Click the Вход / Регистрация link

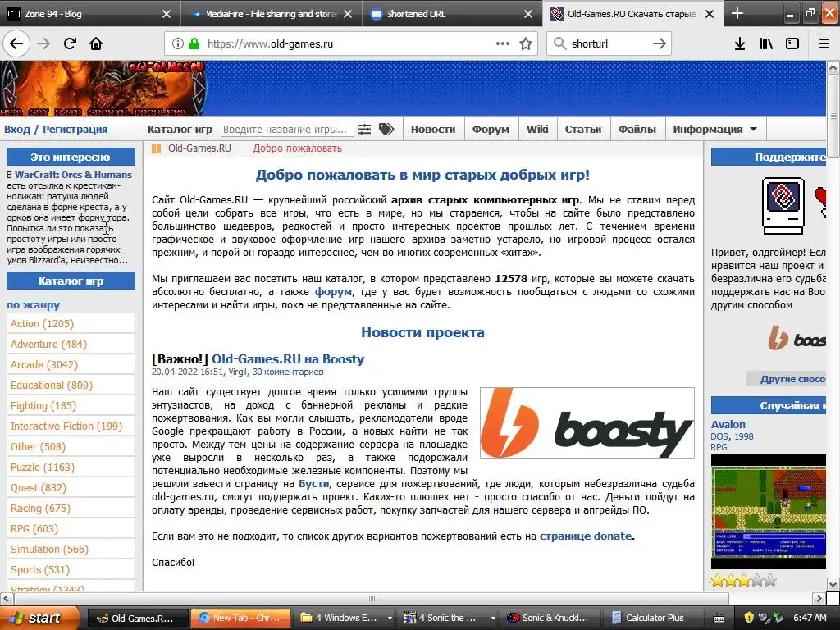[x=56, y=129]
